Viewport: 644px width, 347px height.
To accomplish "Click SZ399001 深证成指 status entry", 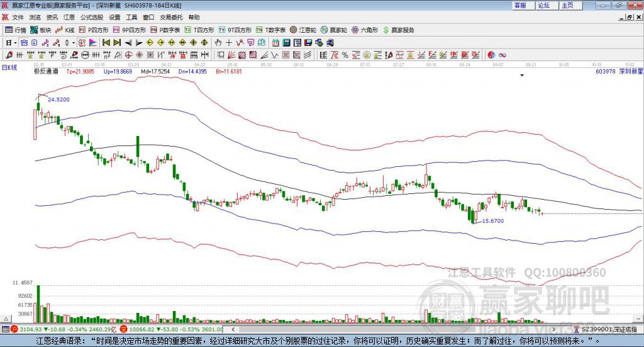I will pyautogui.click(x=606, y=329).
